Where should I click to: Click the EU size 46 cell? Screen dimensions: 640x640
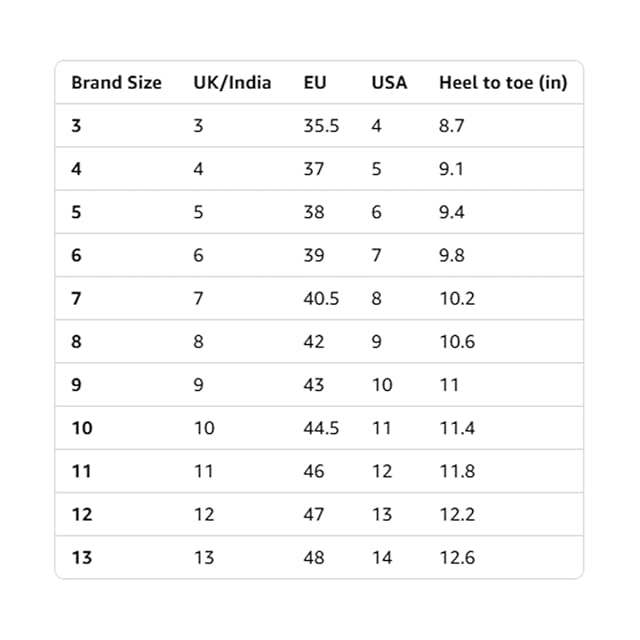point(314,471)
